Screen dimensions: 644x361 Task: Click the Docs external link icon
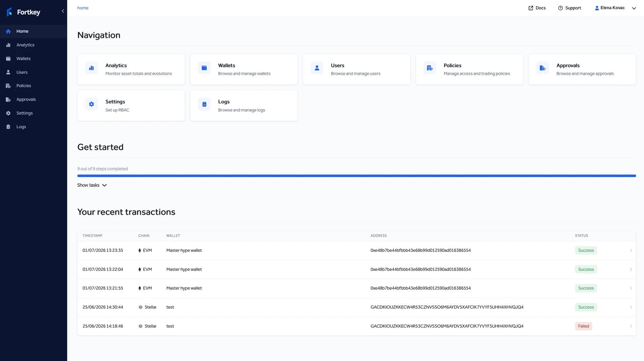(x=531, y=8)
